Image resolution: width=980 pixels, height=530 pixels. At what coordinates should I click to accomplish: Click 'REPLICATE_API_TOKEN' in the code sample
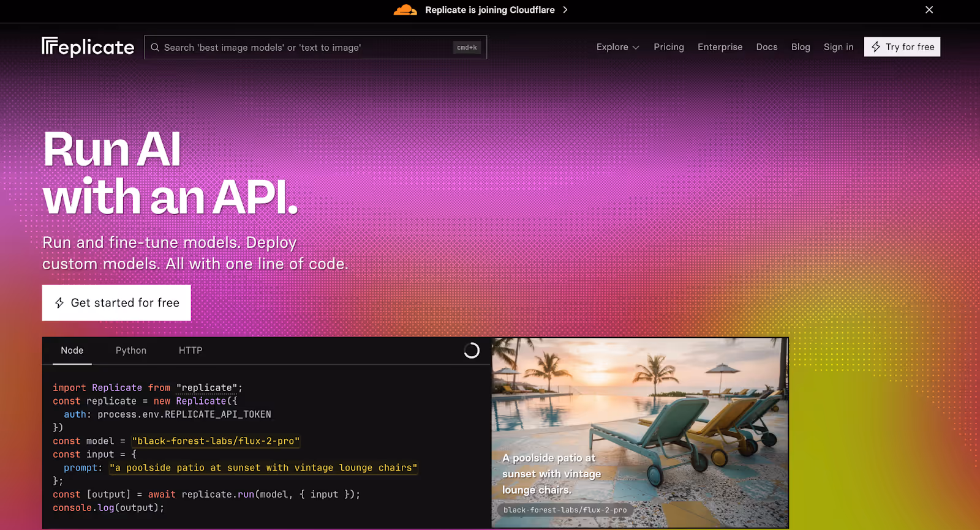(218, 414)
